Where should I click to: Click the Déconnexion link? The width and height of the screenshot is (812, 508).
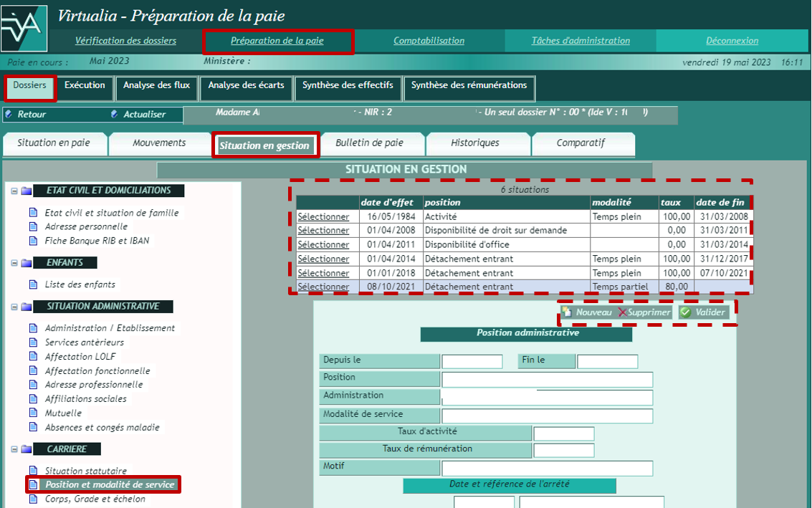[x=732, y=41]
